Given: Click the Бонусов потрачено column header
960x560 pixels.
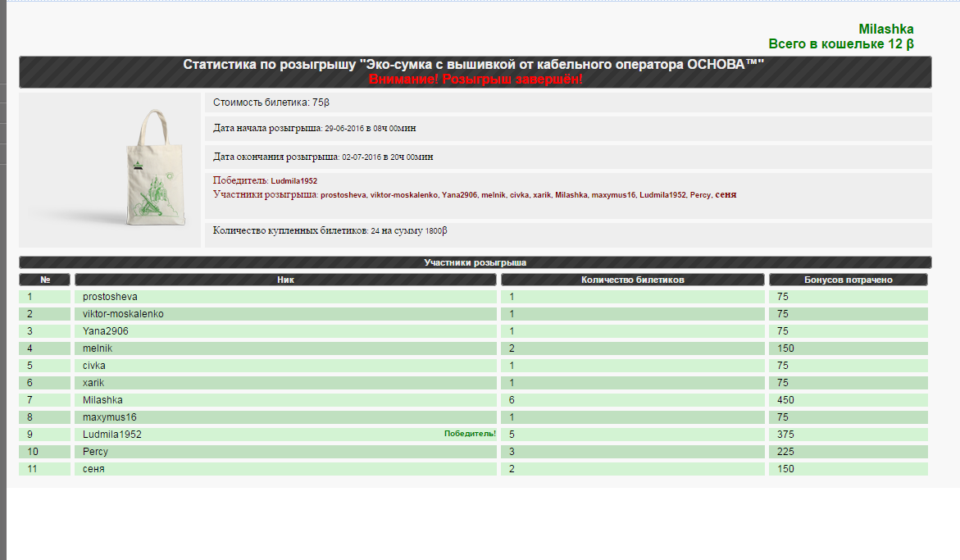Looking at the screenshot, I should 848,280.
